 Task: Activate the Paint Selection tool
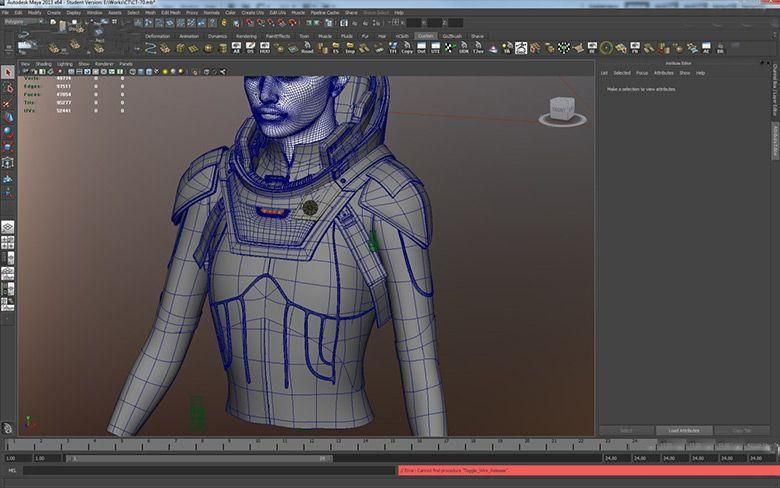(x=7, y=103)
